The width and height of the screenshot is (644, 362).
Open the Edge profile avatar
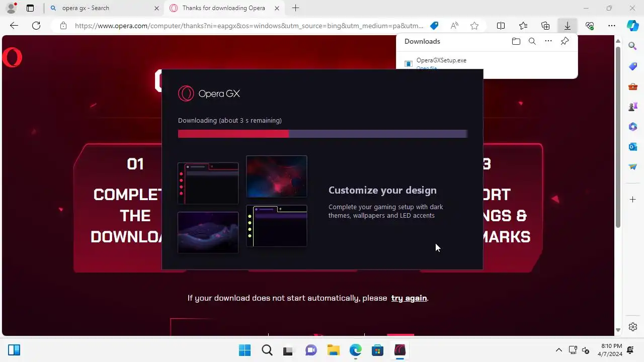pyautogui.click(x=11, y=8)
